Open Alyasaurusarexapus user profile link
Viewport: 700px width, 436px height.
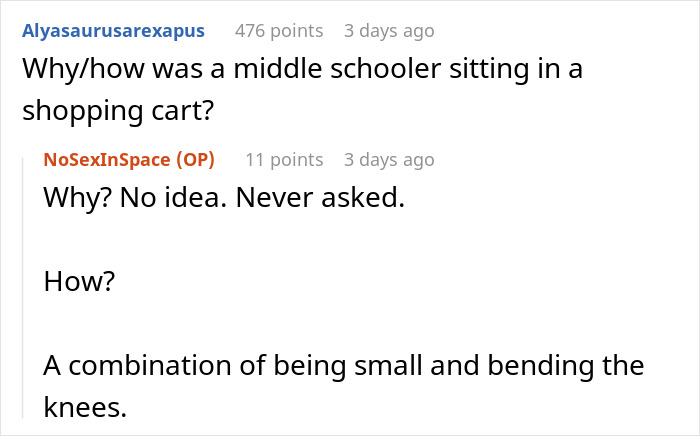112,31
